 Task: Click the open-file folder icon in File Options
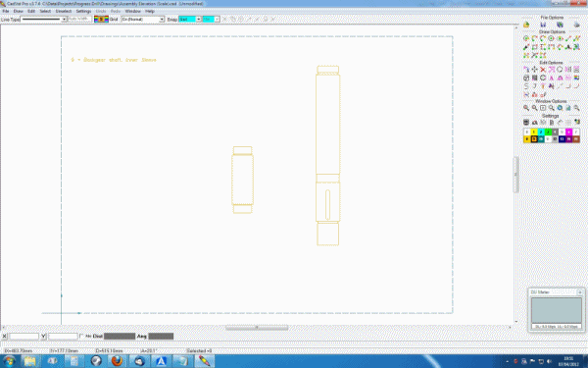click(526, 25)
